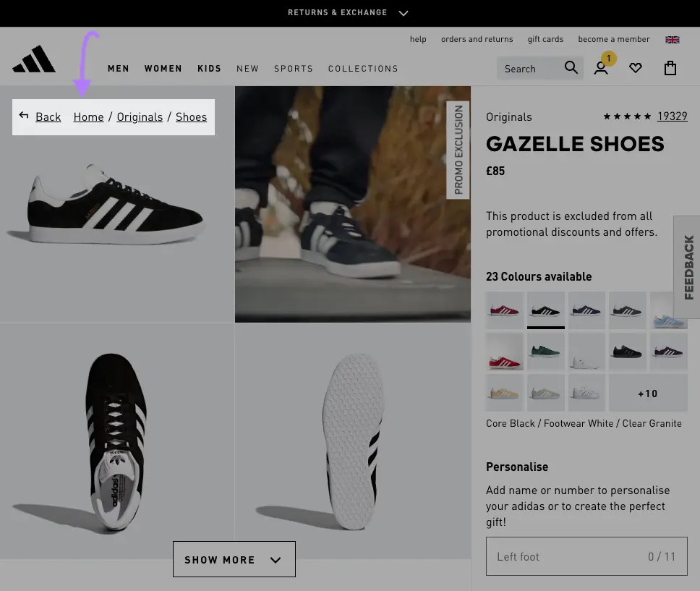Open the wishlist heart icon

636,68
